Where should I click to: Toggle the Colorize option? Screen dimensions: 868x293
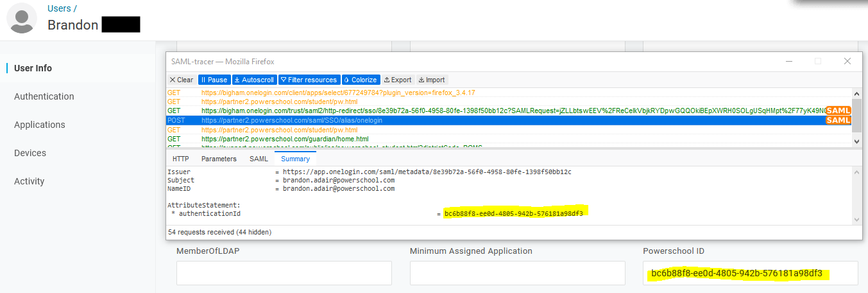click(x=361, y=80)
